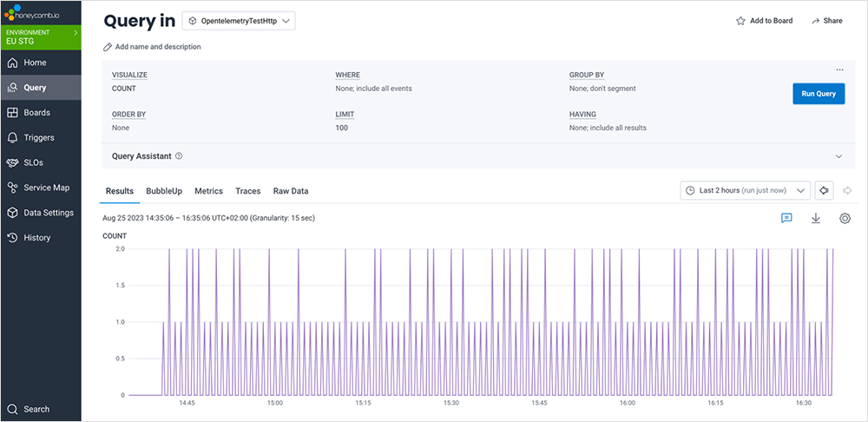Open the query builder three-dot menu

(x=839, y=70)
